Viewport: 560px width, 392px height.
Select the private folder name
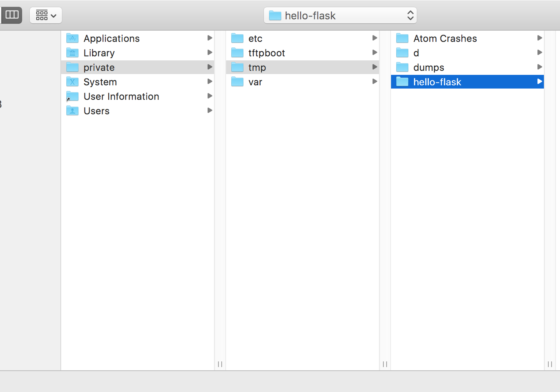tap(99, 68)
